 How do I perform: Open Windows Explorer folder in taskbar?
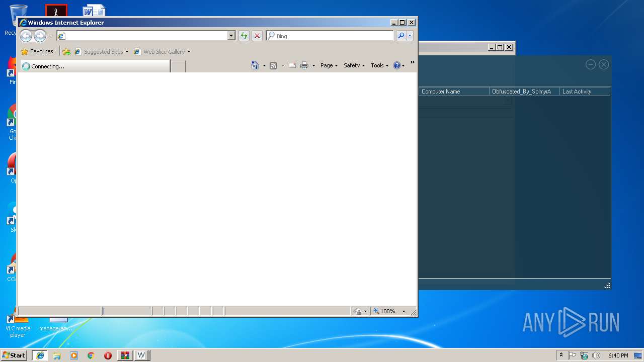click(57, 355)
